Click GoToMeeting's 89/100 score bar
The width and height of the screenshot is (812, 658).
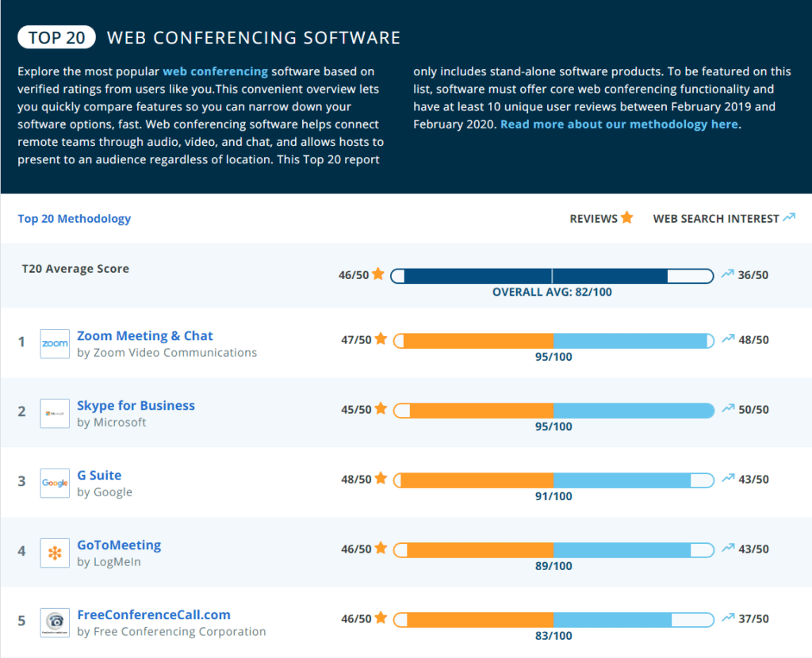coord(553,550)
